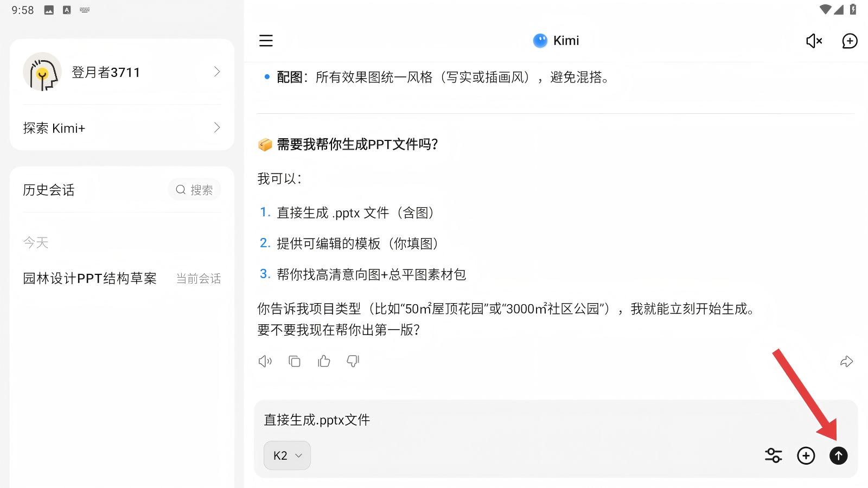Open the hamburger sidebar menu
Image resolution: width=868 pixels, height=488 pixels.
point(266,41)
